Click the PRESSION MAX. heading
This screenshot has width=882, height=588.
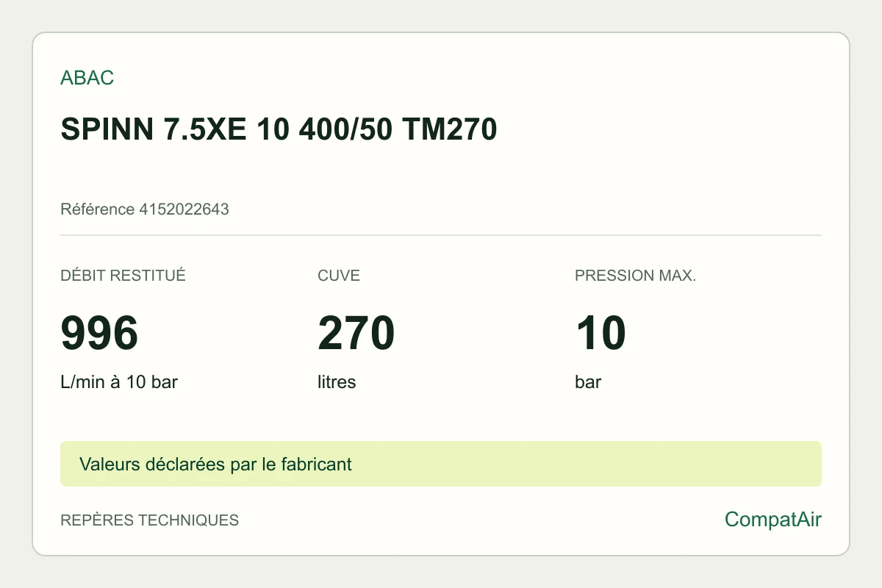pos(635,276)
